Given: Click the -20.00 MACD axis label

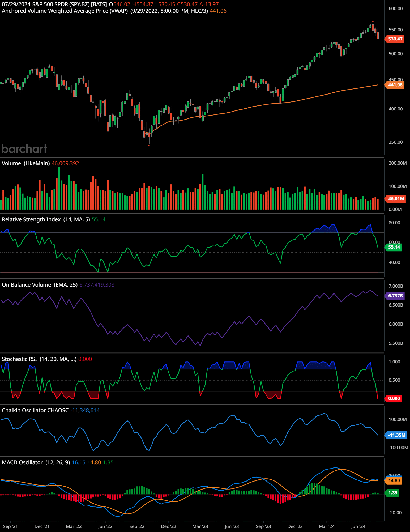Looking at the screenshot, I should 395,513.
